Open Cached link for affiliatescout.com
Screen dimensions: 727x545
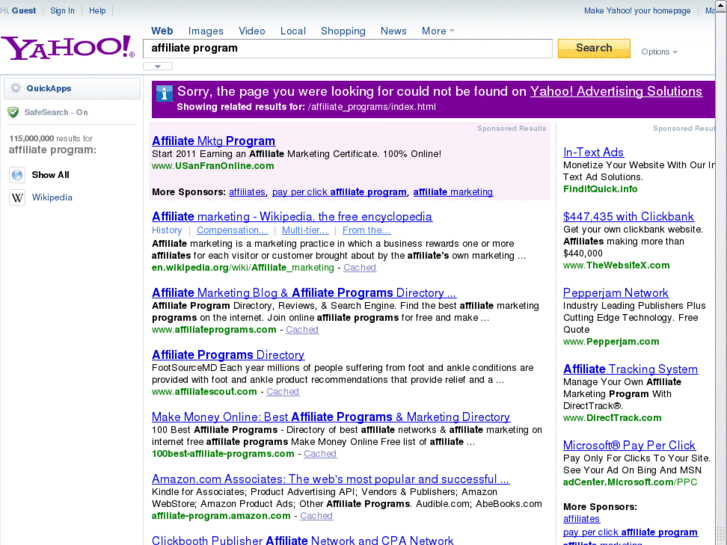point(283,392)
